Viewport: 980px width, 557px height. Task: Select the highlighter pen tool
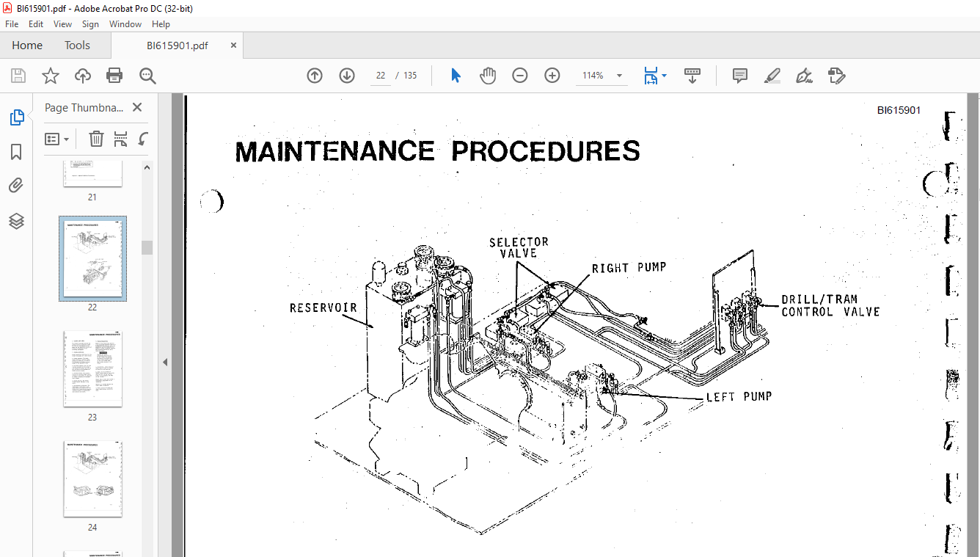(772, 76)
